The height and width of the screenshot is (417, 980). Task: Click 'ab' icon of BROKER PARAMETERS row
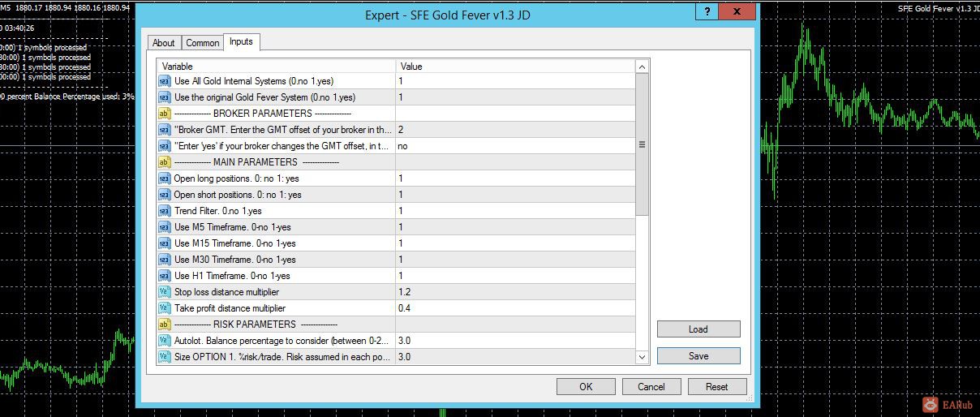164,114
